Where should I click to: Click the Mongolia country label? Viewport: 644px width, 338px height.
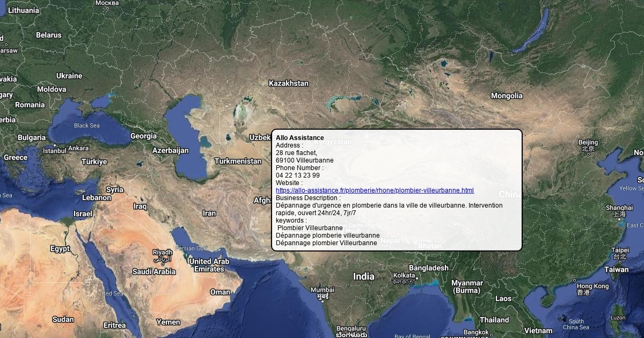(x=507, y=95)
